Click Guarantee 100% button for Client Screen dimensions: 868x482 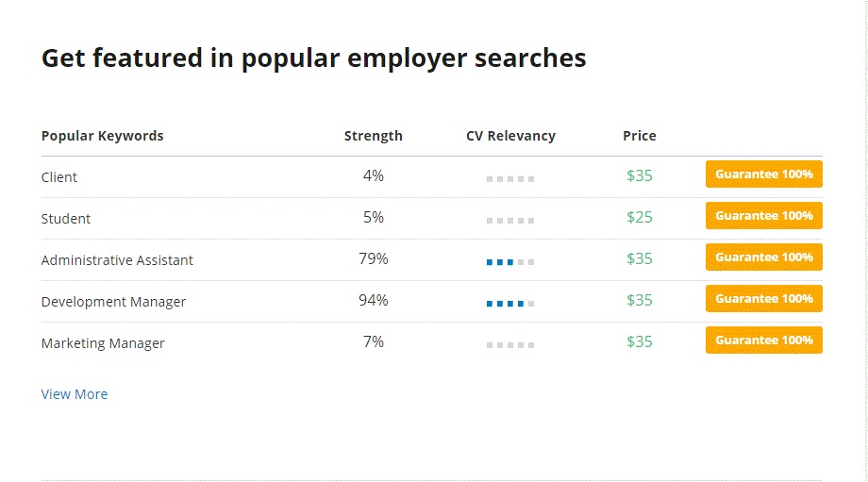point(763,175)
